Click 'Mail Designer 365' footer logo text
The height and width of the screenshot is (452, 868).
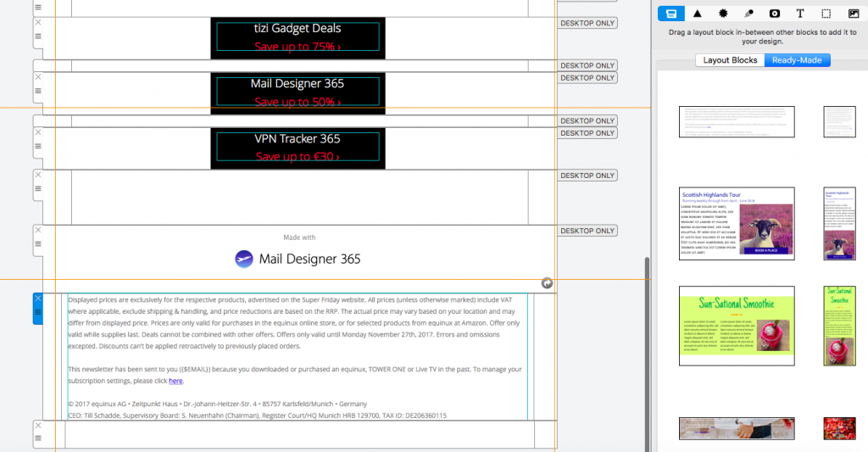coord(309,259)
